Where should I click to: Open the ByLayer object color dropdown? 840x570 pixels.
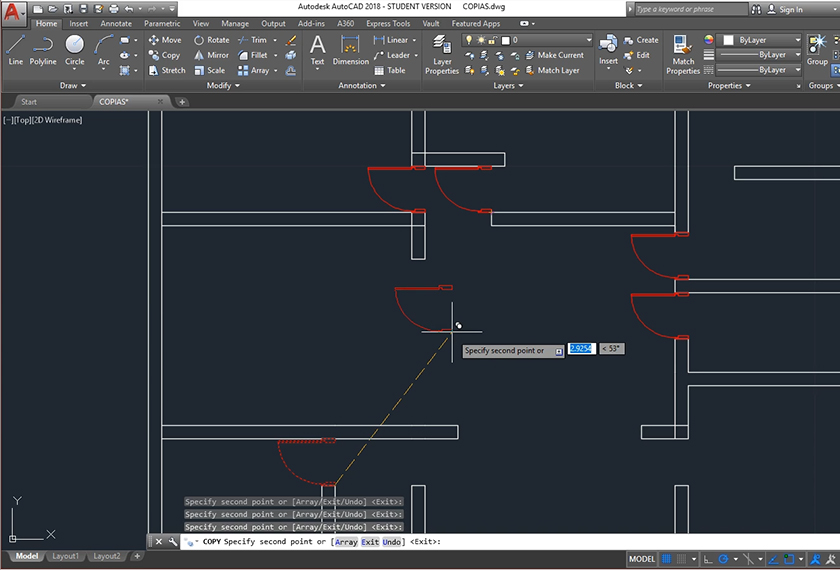(762, 40)
